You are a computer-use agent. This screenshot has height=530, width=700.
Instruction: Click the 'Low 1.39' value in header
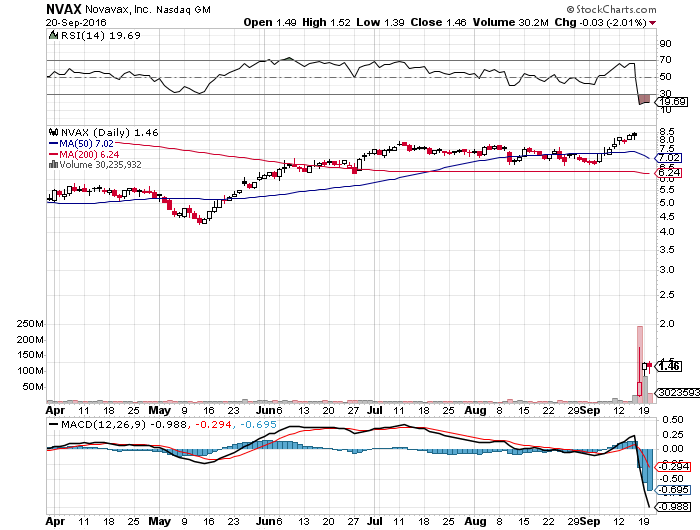(380, 22)
